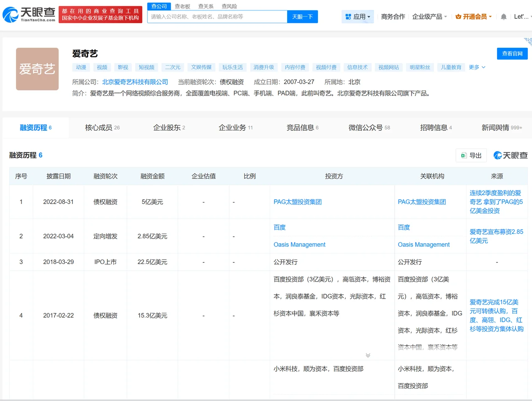Click the 导出 export button
This screenshot has width=532, height=401.
[471, 156]
